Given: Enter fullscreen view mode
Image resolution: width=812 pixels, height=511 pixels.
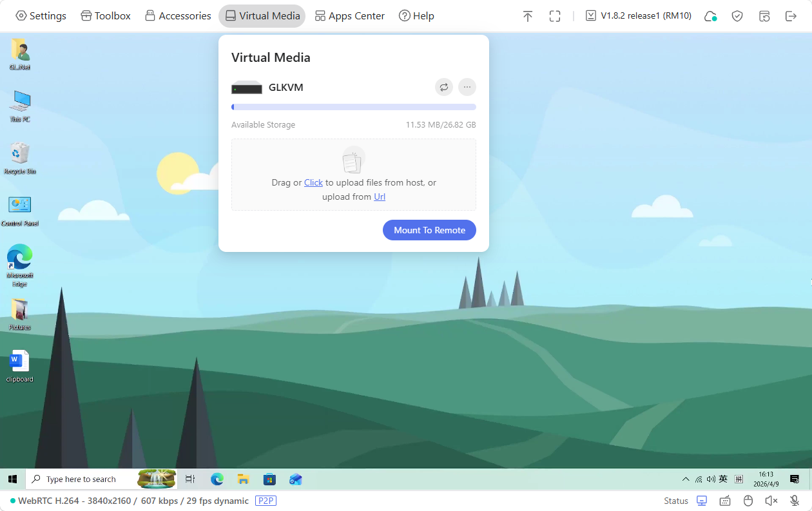Looking at the screenshot, I should (554, 15).
